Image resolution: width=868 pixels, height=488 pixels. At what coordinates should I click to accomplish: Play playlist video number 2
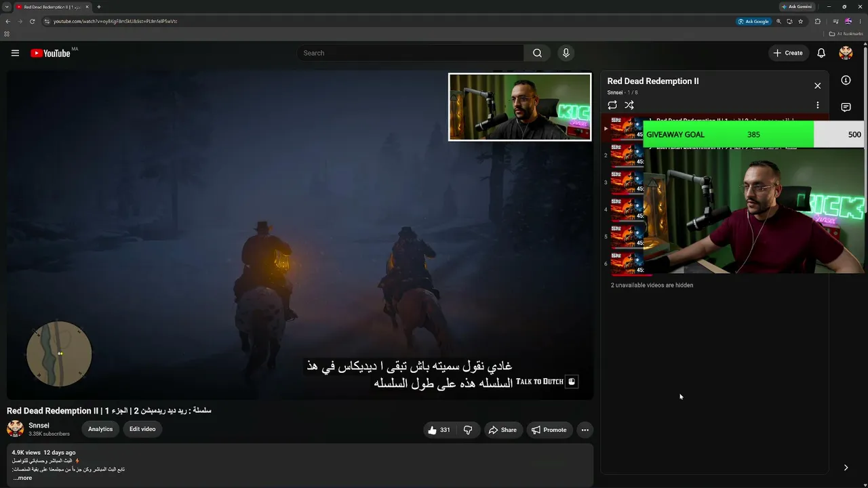[x=627, y=155]
